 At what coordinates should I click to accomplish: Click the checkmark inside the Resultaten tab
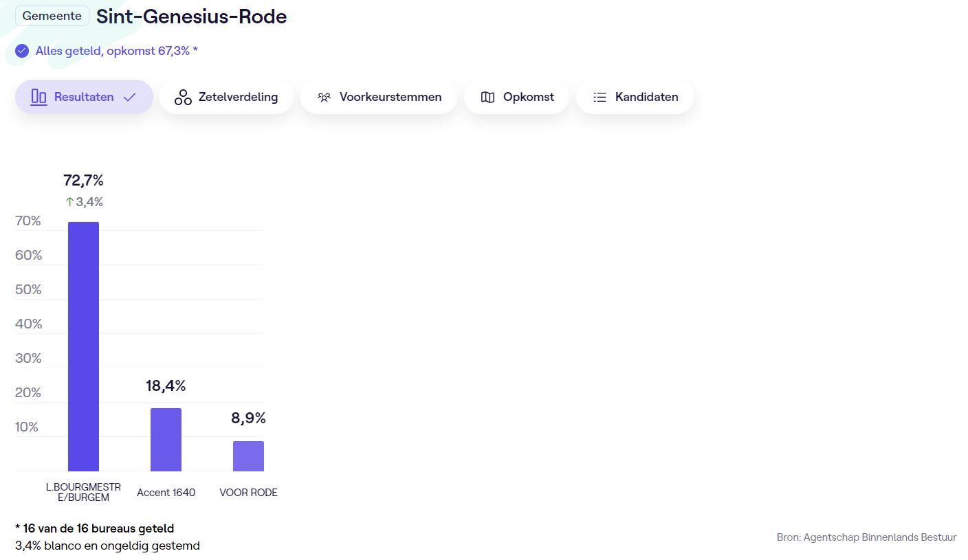click(129, 97)
